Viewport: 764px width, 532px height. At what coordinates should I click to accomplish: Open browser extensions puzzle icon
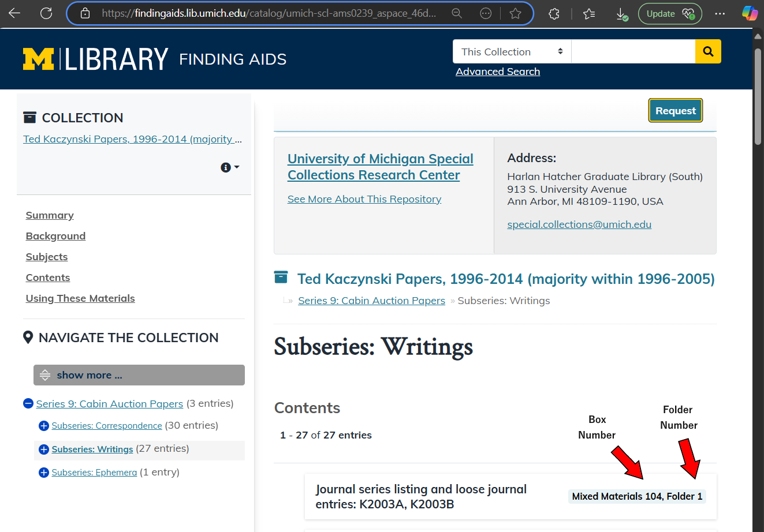[554, 13]
